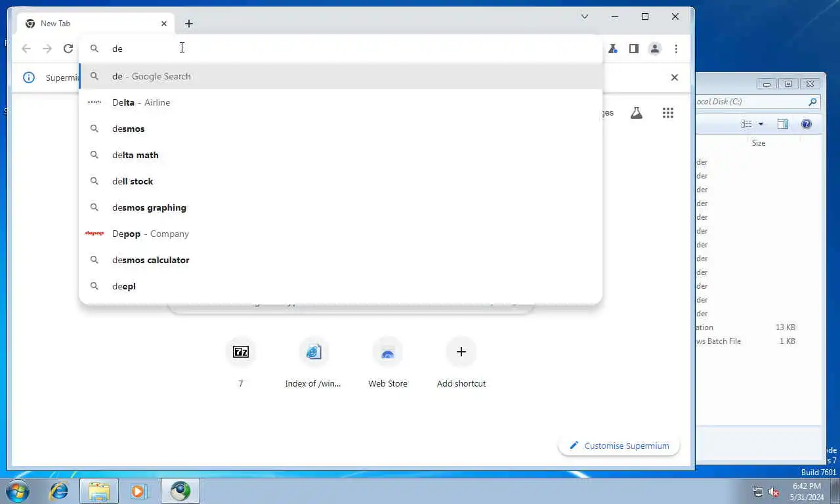Choose the 'delta math' suggestion
This screenshot has height=504, width=840.
pos(341,155)
